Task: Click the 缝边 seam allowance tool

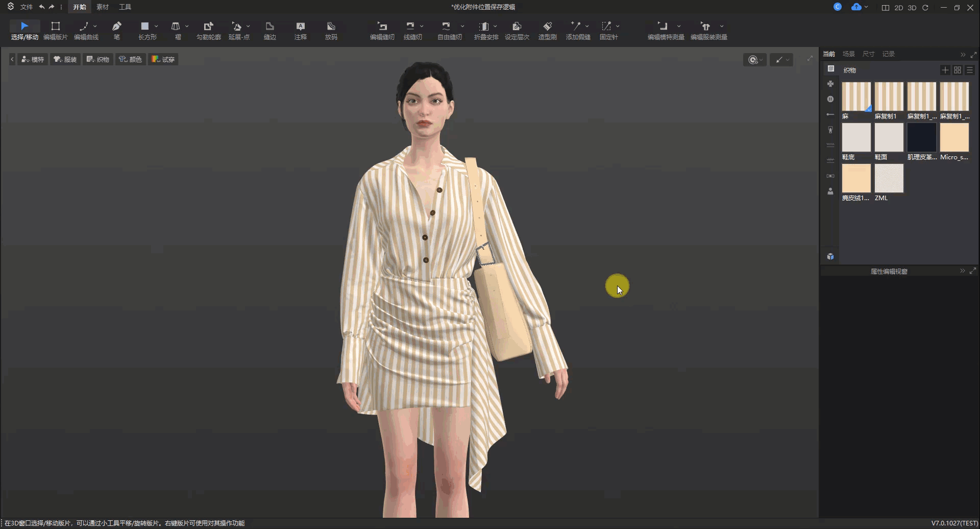Action: pyautogui.click(x=269, y=30)
